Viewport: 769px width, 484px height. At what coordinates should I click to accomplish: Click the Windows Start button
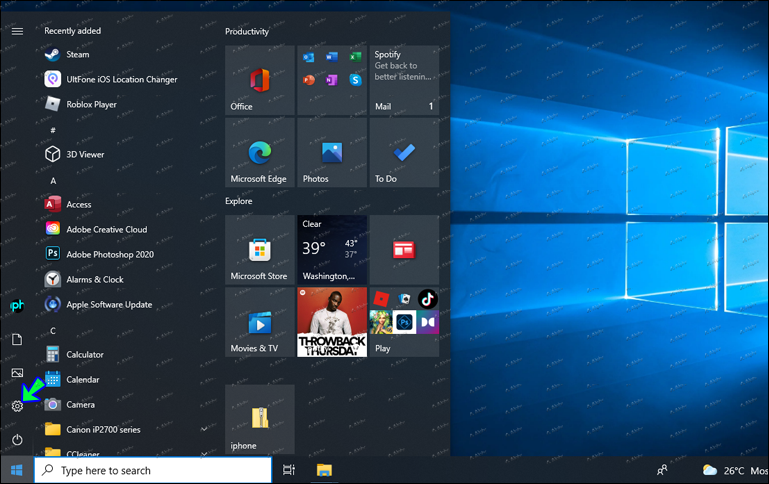[x=17, y=470]
